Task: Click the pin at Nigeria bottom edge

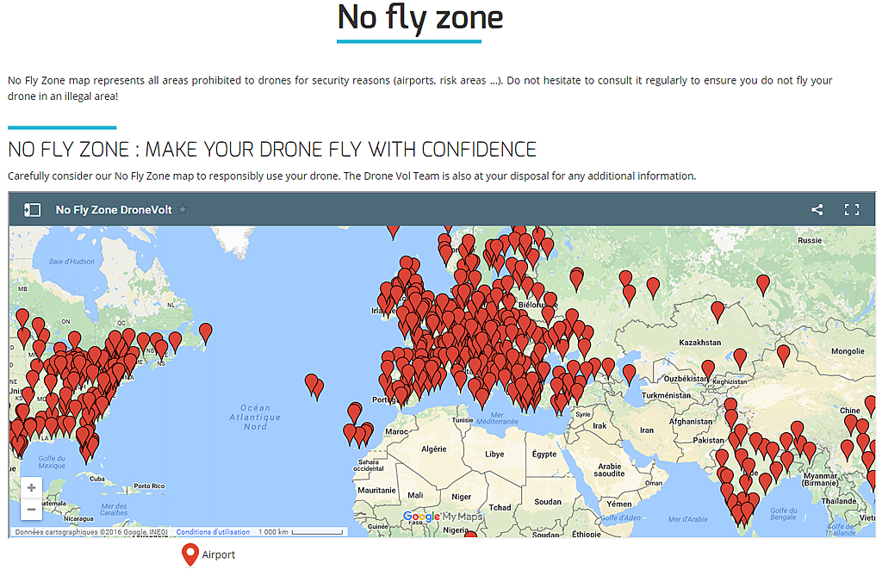Action: click(x=470, y=535)
